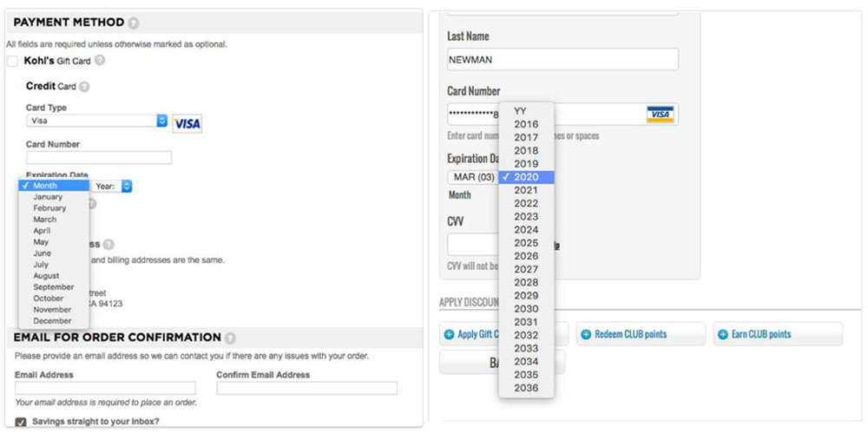Choose October in the month list
The height and width of the screenshot is (434, 868).
pyautogui.click(x=54, y=299)
